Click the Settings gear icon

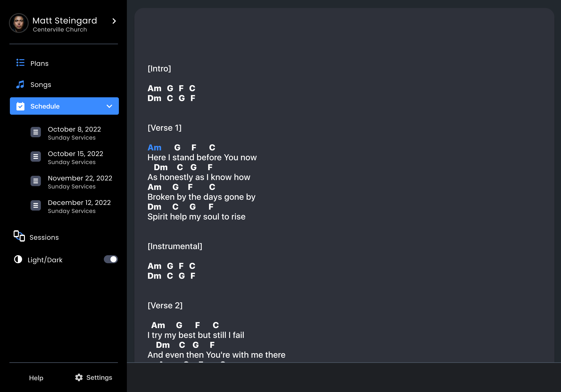coord(79,377)
